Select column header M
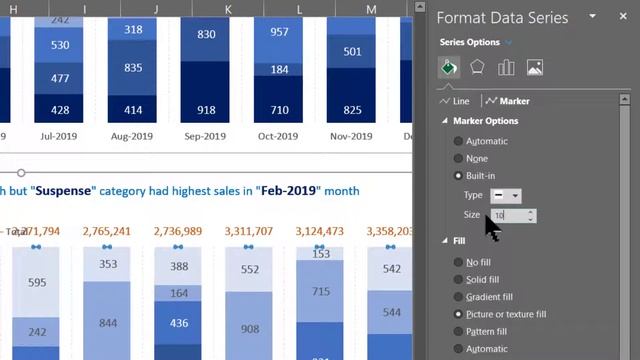640x360 pixels. 371,9
